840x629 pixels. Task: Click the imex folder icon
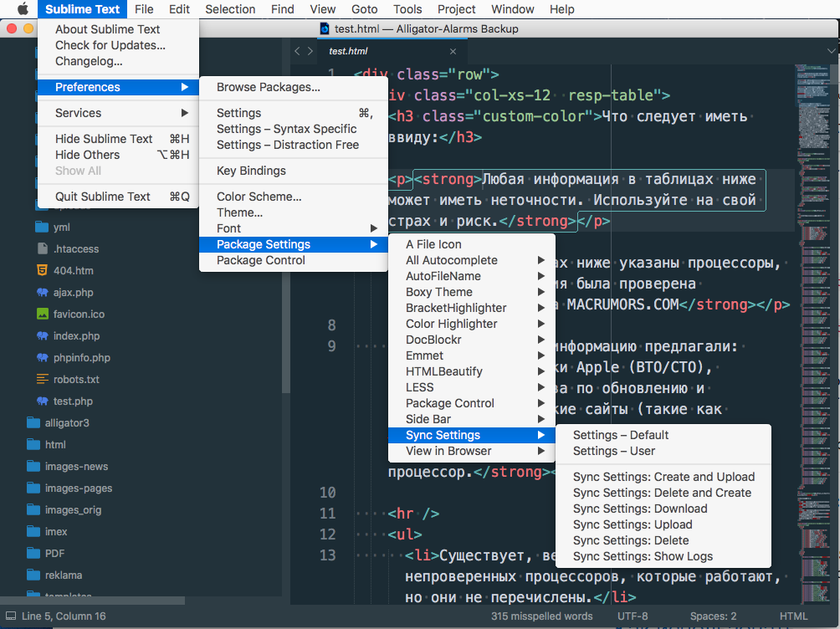coord(33,531)
